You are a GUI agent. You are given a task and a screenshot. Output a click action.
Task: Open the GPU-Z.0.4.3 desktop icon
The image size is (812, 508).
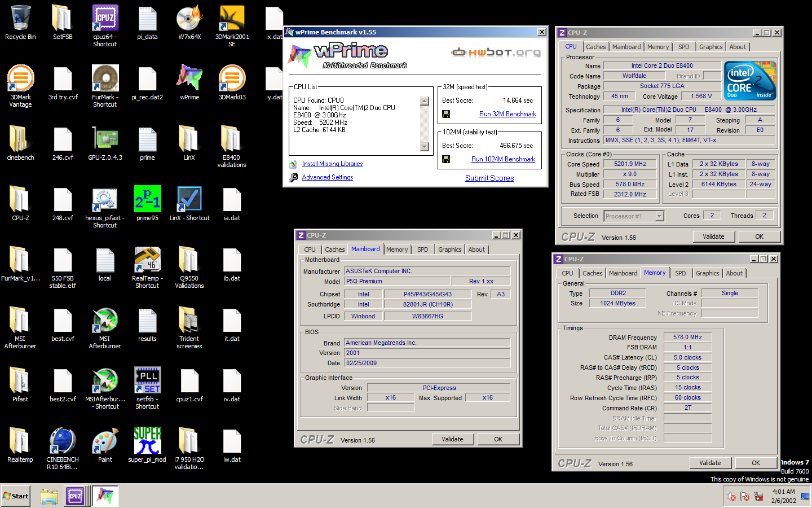point(105,143)
